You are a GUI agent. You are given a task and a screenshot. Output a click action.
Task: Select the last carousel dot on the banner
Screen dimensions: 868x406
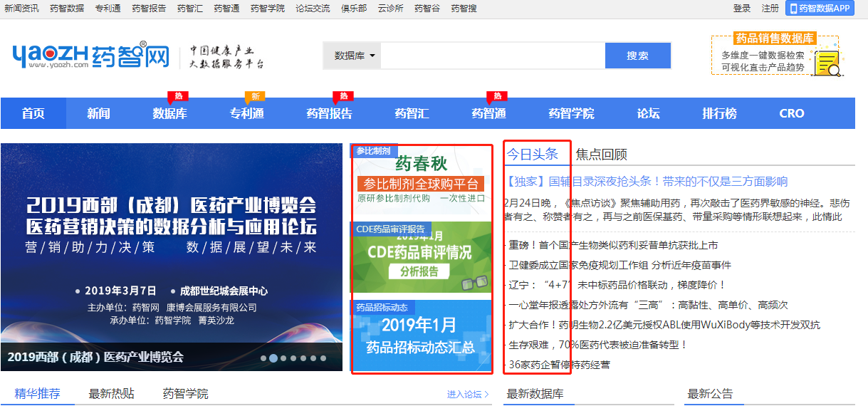click(323, 358)
